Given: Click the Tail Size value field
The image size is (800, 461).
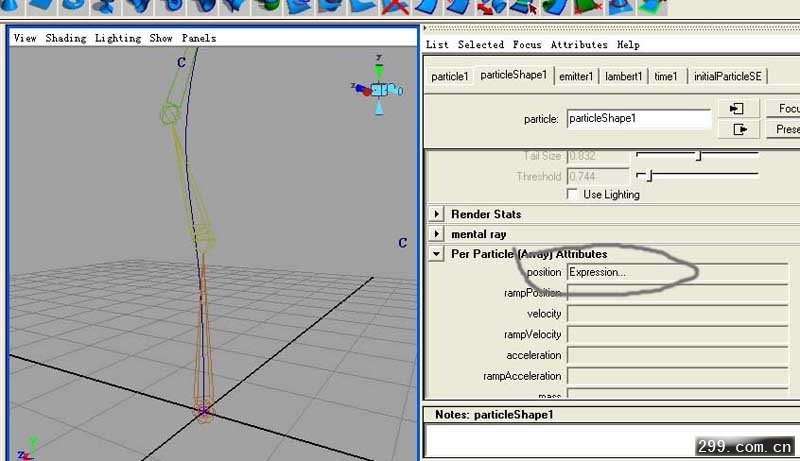Looking at the screenshot, I should [x=597, y=156].
